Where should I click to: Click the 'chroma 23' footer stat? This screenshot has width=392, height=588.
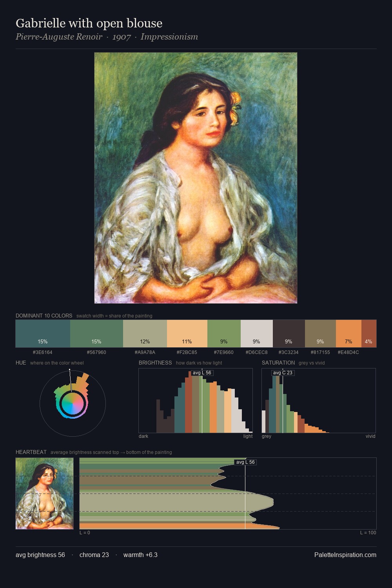coord(94,555)
